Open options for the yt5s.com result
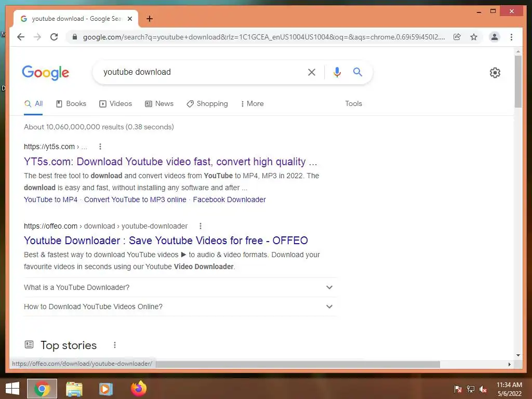The height and width of the screenshot is (399, 532). point(100,147)
